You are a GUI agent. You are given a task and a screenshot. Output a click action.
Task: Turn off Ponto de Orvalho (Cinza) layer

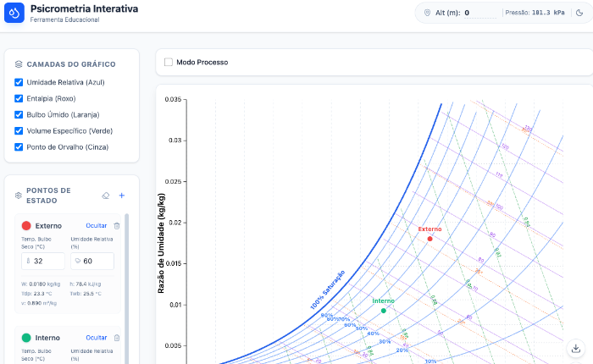tap(19, 146)
